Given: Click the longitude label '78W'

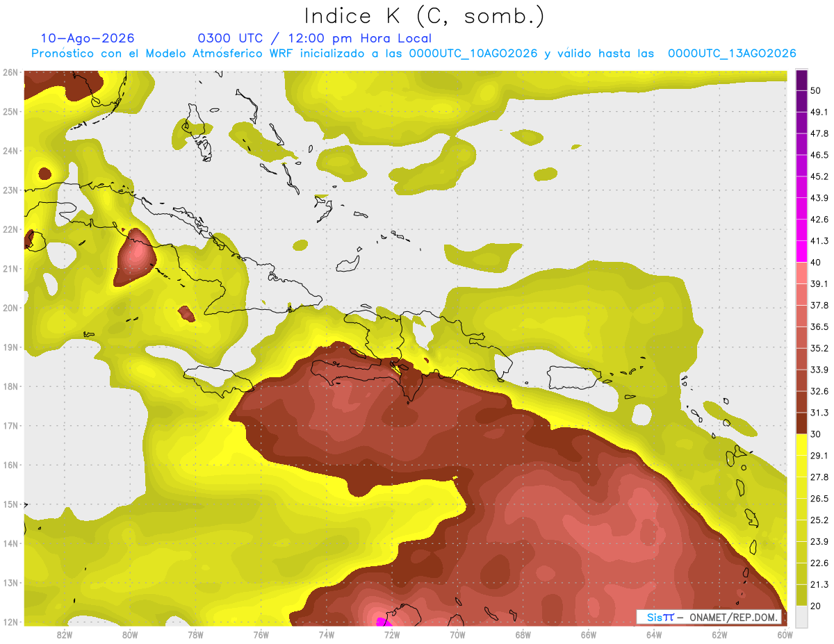Looking at the screenshot, I should pos(195,634).
